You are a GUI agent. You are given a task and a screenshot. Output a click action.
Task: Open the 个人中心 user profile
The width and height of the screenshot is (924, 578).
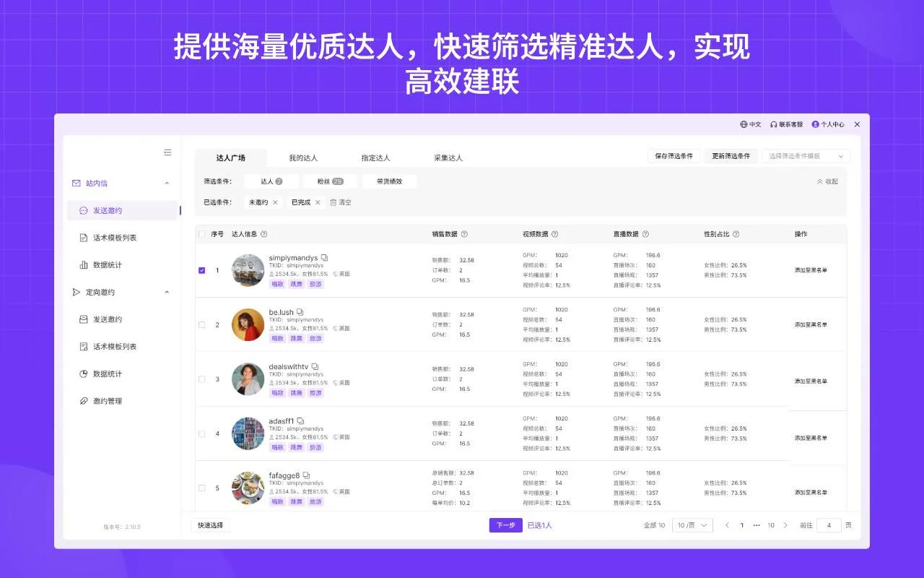click(x=828, y=124)
